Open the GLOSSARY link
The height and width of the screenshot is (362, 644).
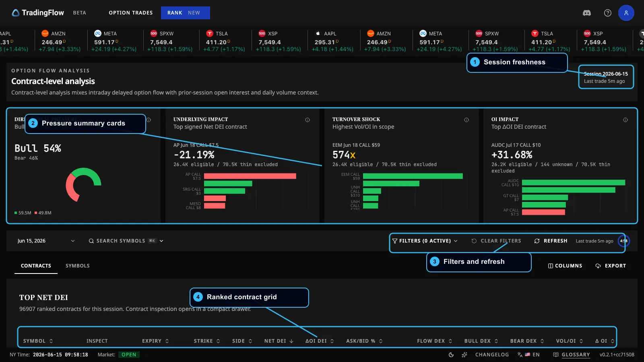click(576, 355)
